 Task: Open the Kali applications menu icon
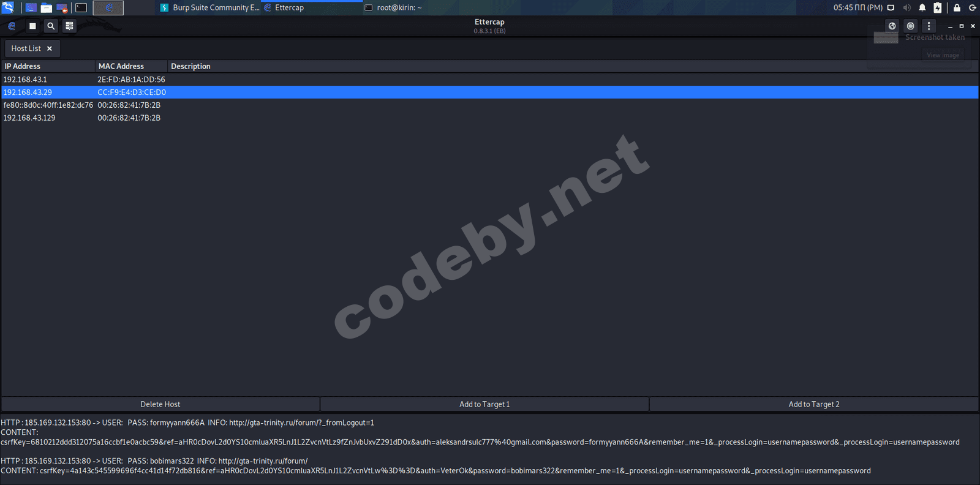click(x=8, y=7)
